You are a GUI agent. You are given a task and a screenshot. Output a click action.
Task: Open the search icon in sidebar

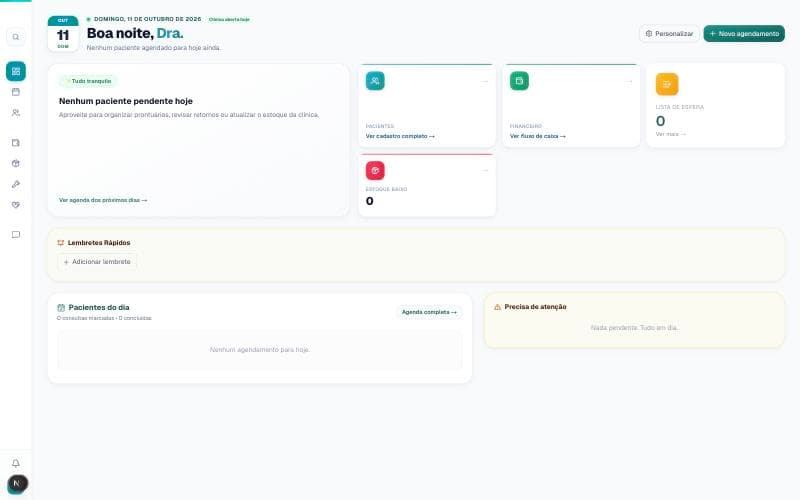[16, 37]
